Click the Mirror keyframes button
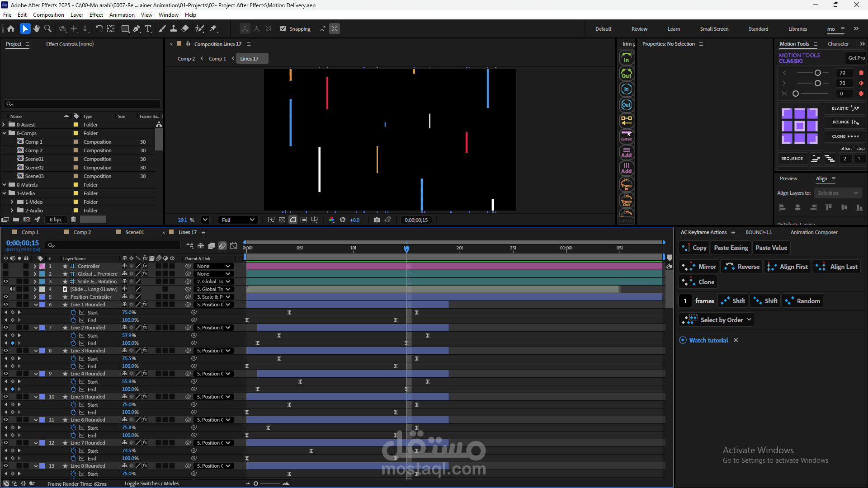Screen dimensions: 868x488 [x=699, y=267]
